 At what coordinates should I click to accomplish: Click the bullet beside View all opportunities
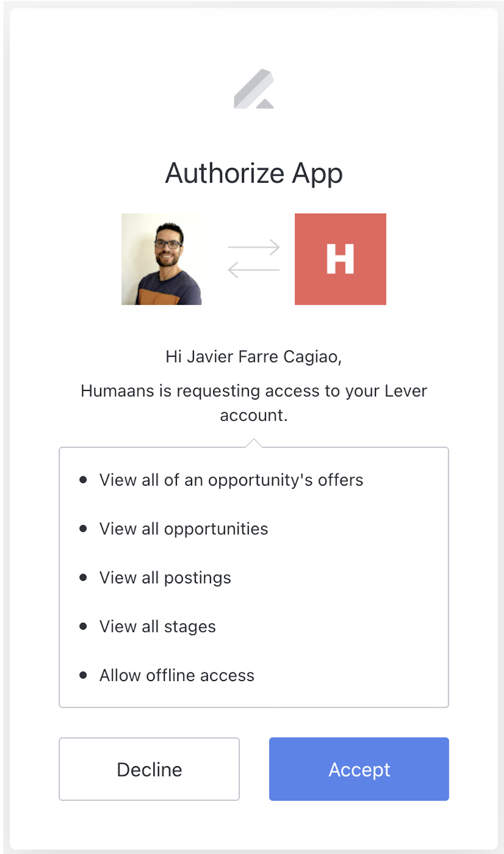pyautogui.click(x=83, y=528)
